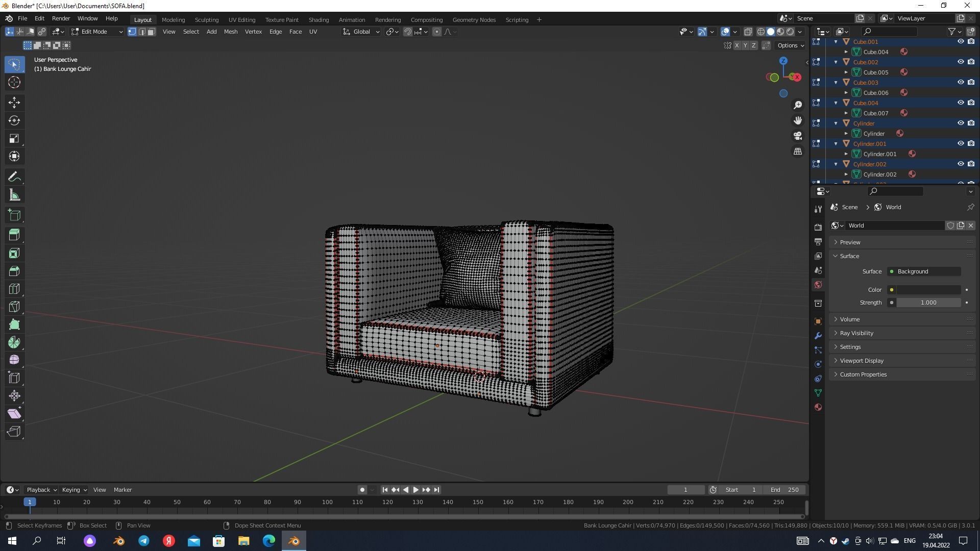Select the Knife tool
Screen dimensions: 980x551
point(14,307)
